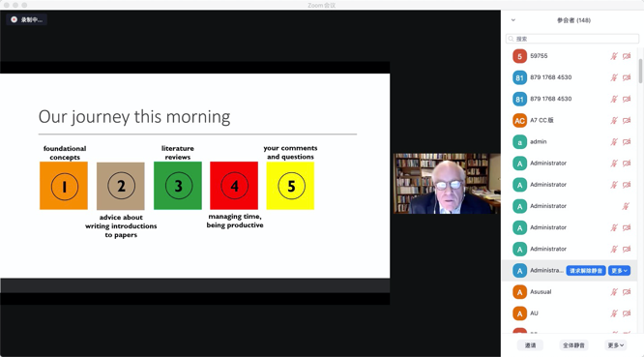Click the red recording indicator icon
The image size is (644, 357).
pos(14,19)
